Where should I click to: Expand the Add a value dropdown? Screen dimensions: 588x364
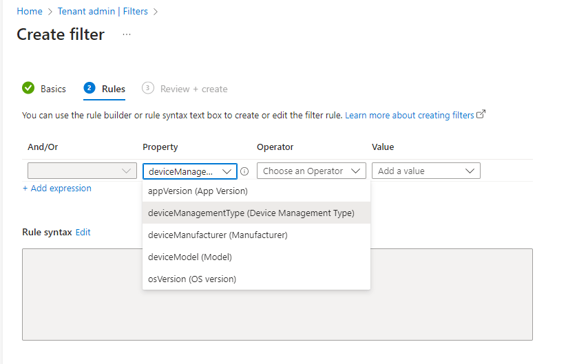(x=426, y=171)
